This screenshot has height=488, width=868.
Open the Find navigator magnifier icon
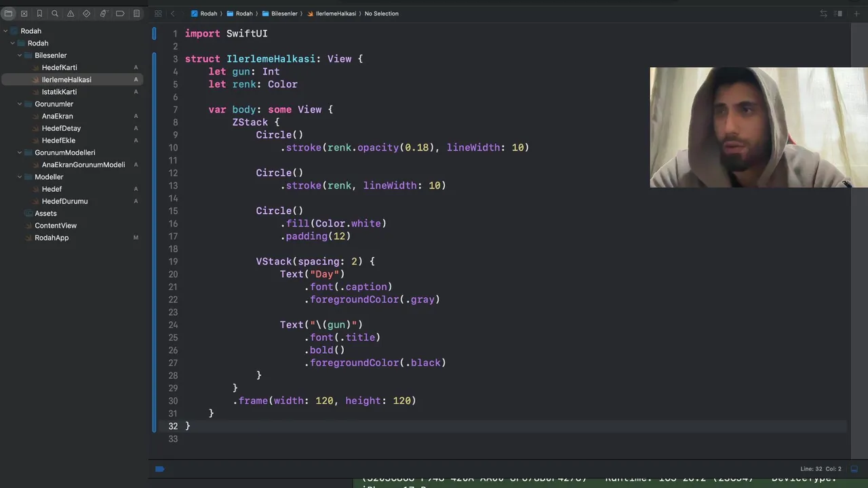point(55,14)
